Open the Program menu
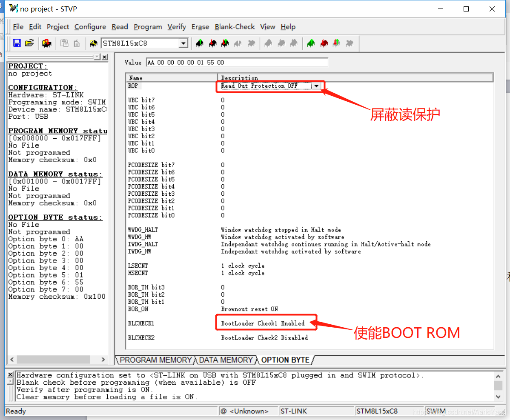Screen dimensions: 510x420 (148, 27)
